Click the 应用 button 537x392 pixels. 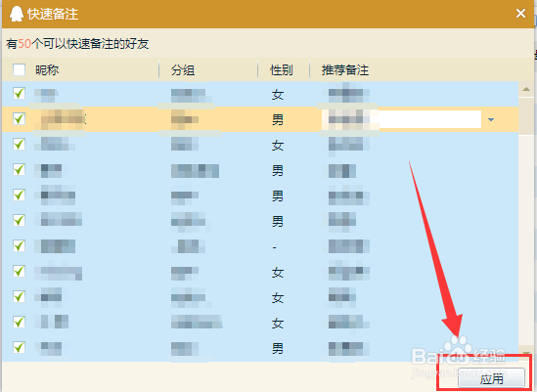[x=491, y=378]
